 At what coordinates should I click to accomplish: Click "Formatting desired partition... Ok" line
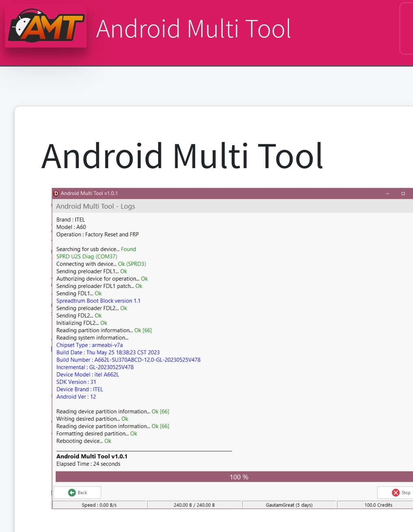pos(97,434)
